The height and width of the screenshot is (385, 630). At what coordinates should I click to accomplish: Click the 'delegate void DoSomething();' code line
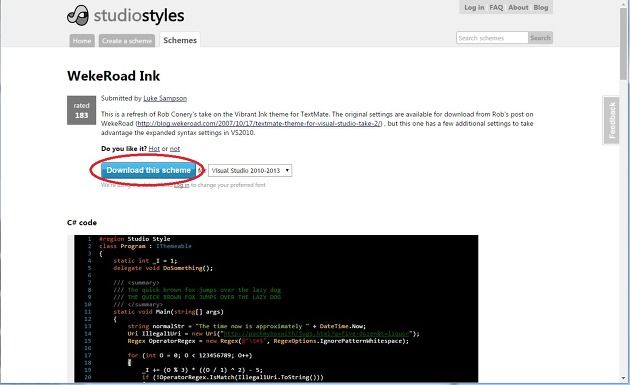click(x=163, y=268)
